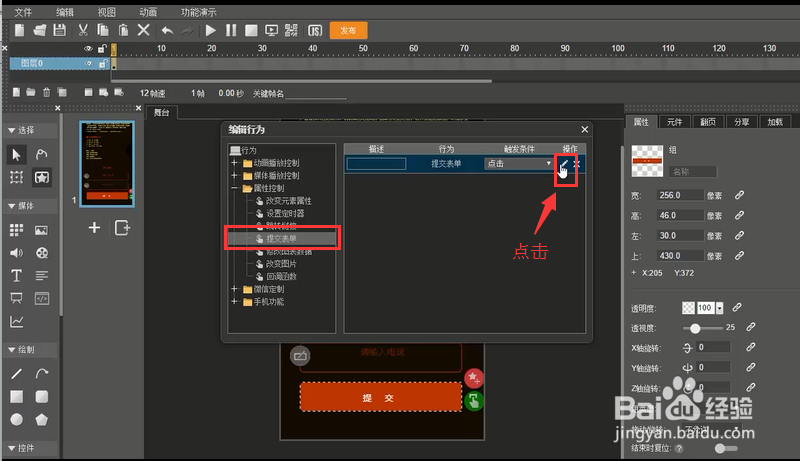800x461 pixels.
Task: Open the 文件 menu
Action: click(x=23, y=12)
